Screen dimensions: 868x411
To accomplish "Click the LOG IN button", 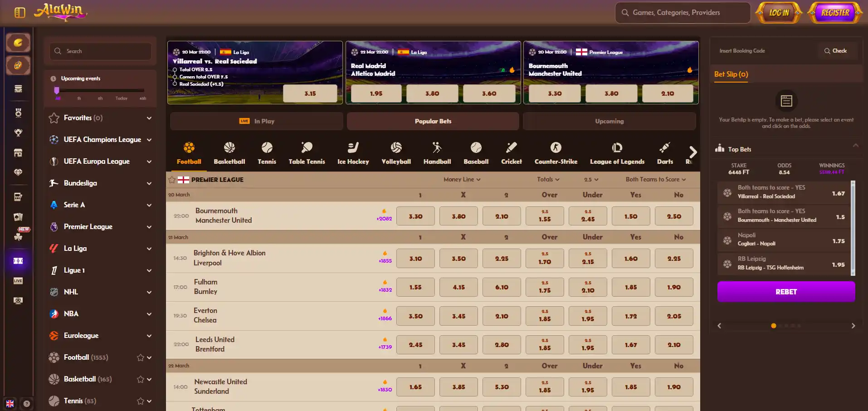I will point(779,13).
